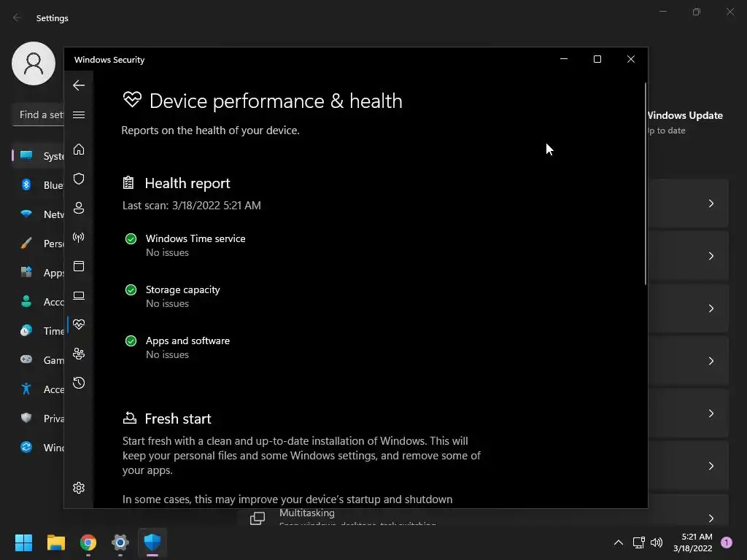Click the Fresh start icon
This screenshot has height=560, width=747.
pyautogui.click(x=129, y=418)
